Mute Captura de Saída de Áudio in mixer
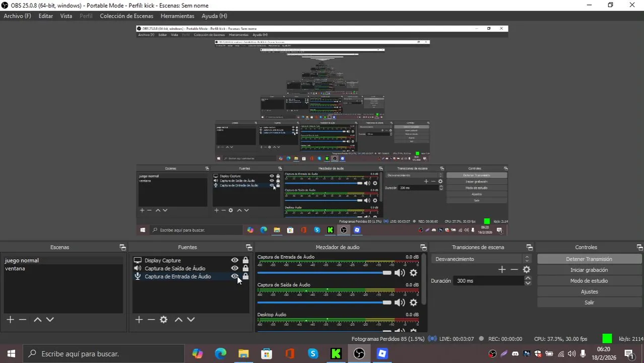The width and height of the screenshot is (644, 363). click(400, 302)
